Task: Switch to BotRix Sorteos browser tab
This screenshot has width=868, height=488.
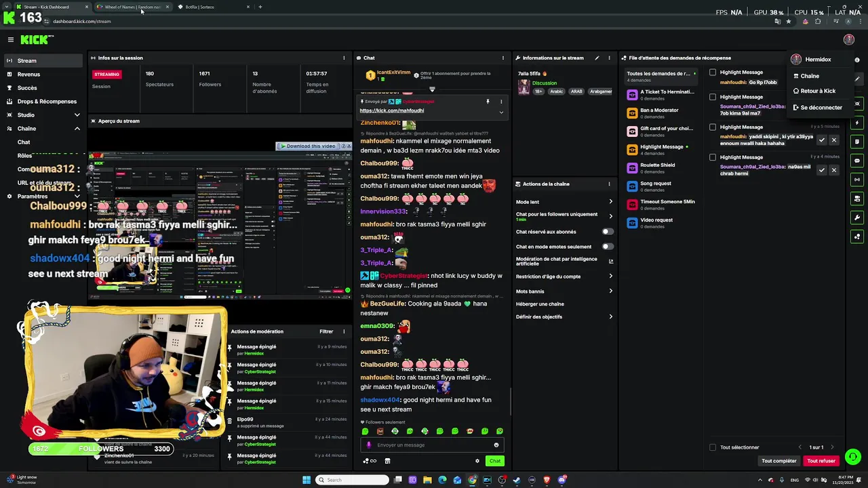Action: [x=214, y=7]
